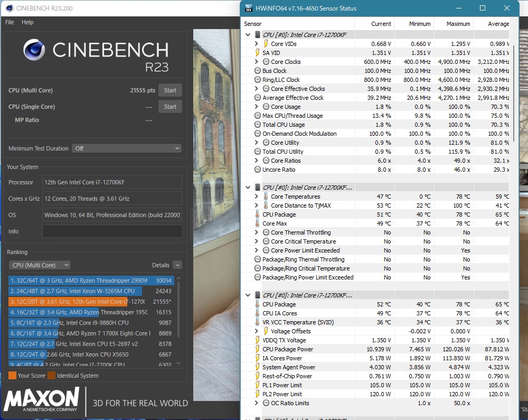The height and width of the screenshot is (420, 528).
Task: Expand Core Distance to TjMAX row
Action: (x=256, y=206)
